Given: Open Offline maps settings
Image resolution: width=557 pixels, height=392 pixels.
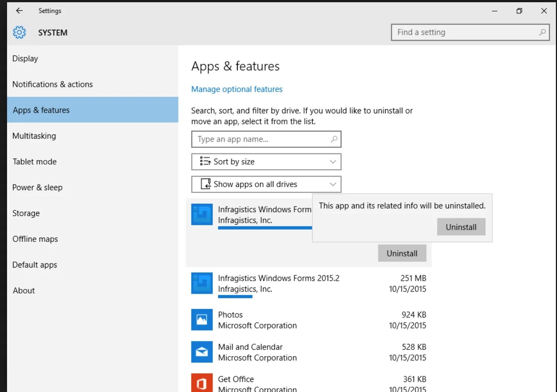Looking at the screenshot, I should 93,239.
